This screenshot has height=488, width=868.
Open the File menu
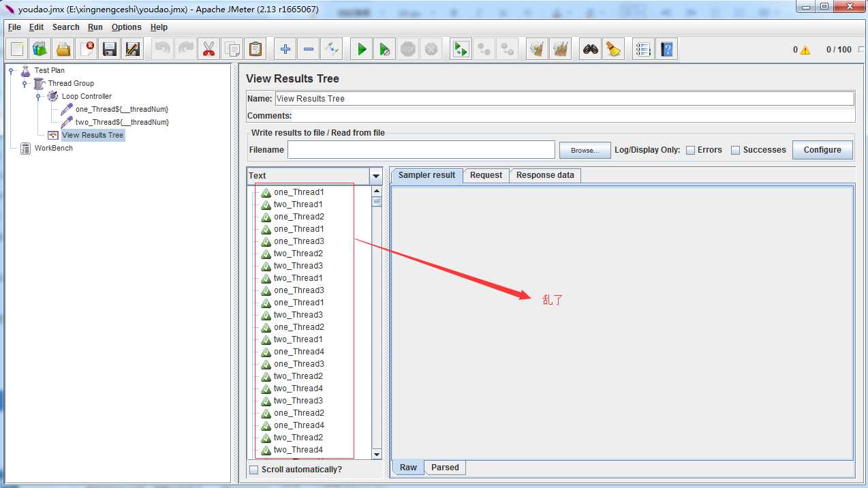(x=14, y=27)
